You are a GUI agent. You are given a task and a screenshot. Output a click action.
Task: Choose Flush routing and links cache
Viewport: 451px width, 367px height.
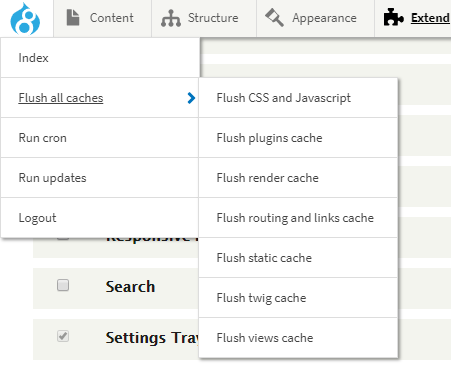point(298,218)
